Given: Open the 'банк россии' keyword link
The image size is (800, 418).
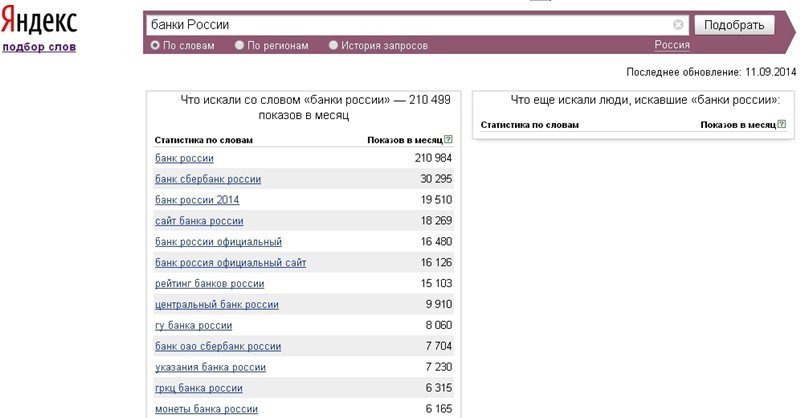Looking at the screenshot, I should tap(184, 158).
